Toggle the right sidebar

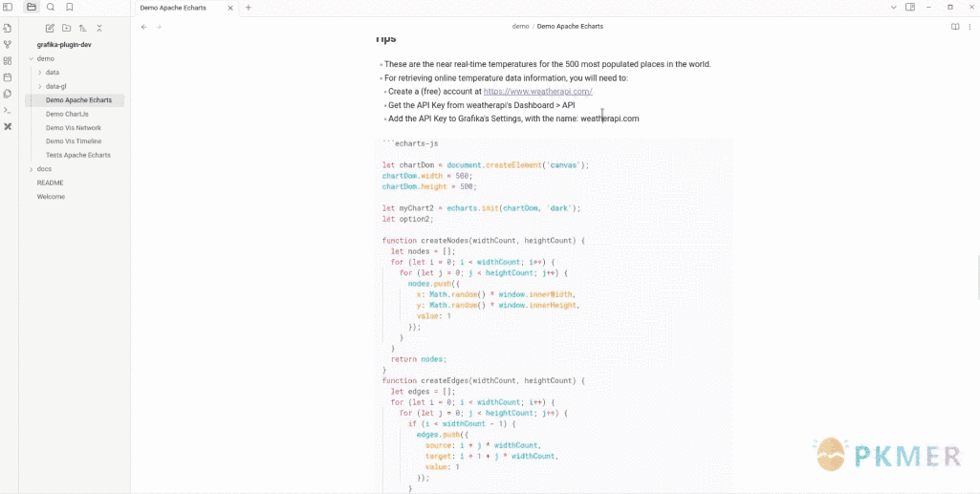tap(910, 7)
